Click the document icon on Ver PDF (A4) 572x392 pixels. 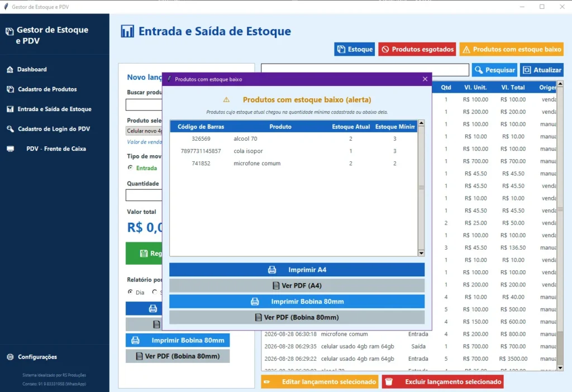276,285
